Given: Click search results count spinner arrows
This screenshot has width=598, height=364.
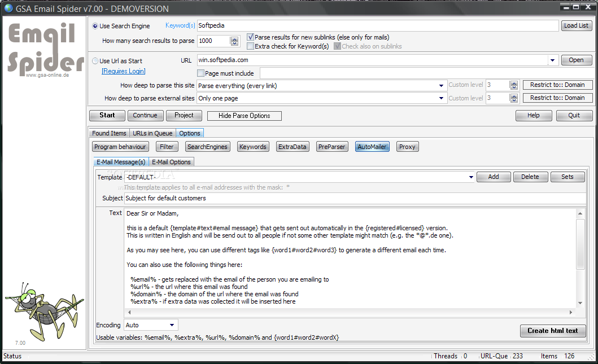Looking at the screenshot, I should [x=234, y=41].
